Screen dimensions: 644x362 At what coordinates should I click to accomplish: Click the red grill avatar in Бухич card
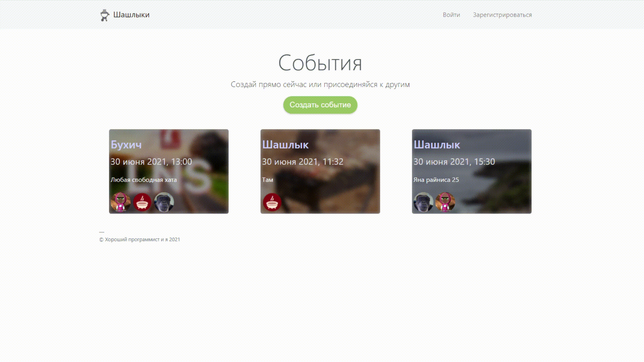(x=142, y=202)
